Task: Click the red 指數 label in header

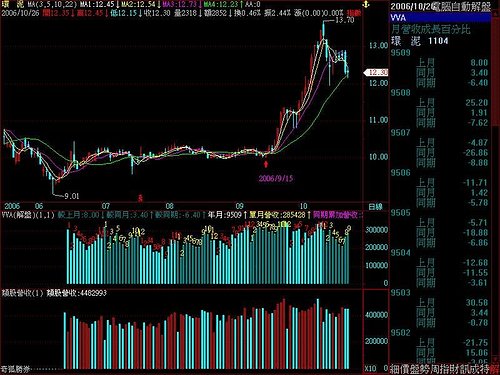Action: [x=354, y=13]
